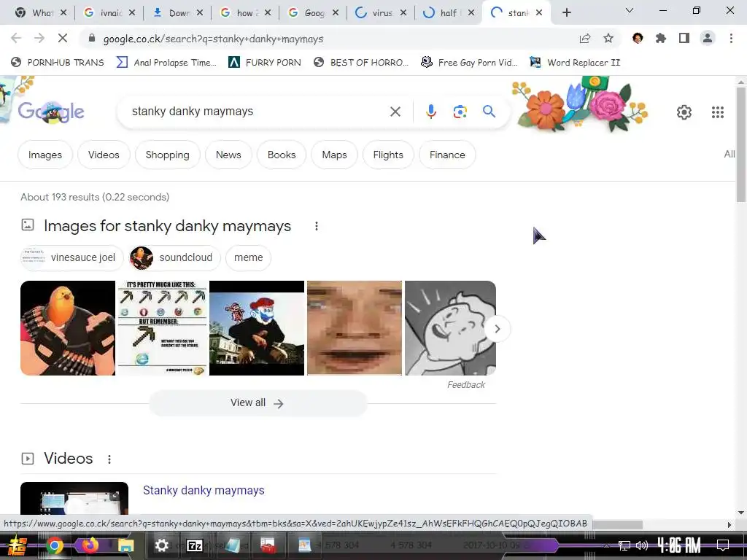747x560 pixels.
Task: Open the FURRY PORN bookmark
Action: pos(265,63)
